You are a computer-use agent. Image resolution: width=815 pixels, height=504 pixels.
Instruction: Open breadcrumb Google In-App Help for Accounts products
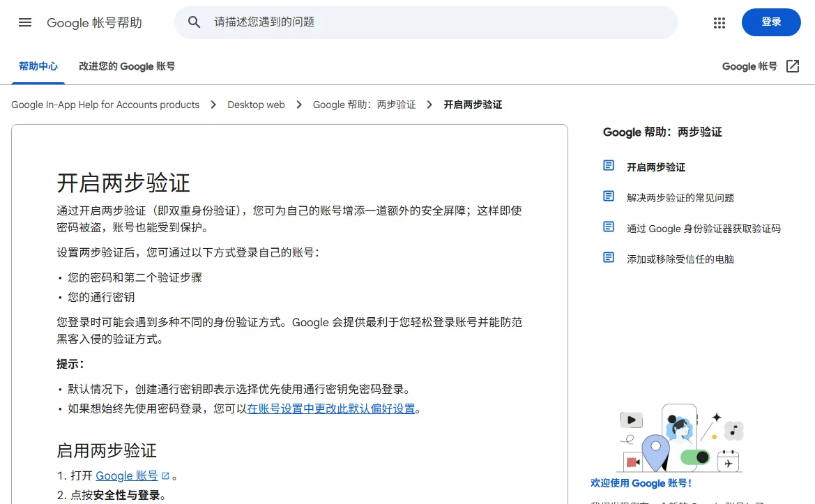tap(105, 105)
